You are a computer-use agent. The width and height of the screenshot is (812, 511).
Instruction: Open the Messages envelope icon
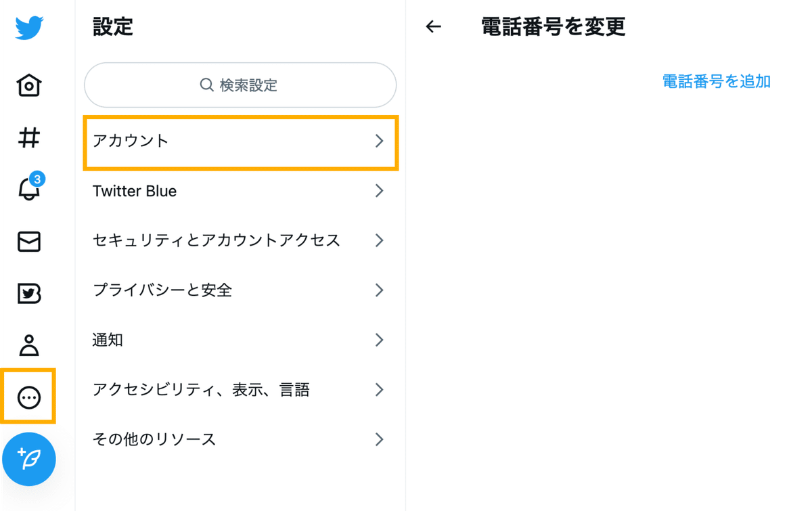[x=29, y=242]
